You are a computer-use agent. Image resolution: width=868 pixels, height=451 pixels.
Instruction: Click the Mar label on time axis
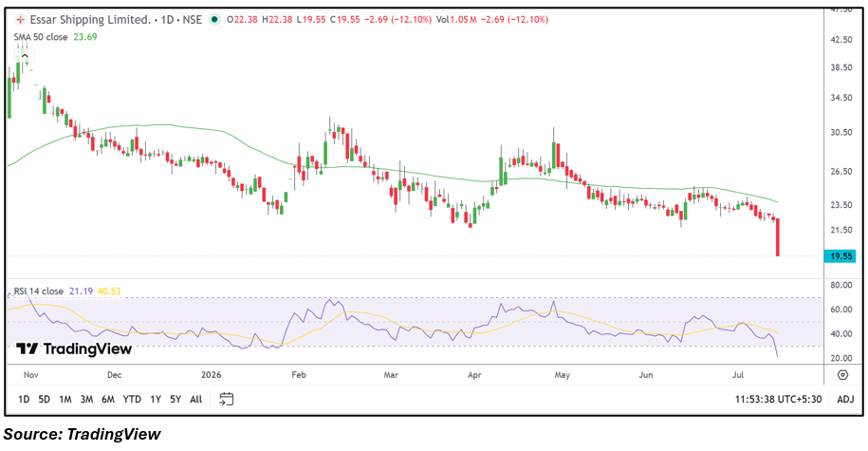tap(391, 375)
